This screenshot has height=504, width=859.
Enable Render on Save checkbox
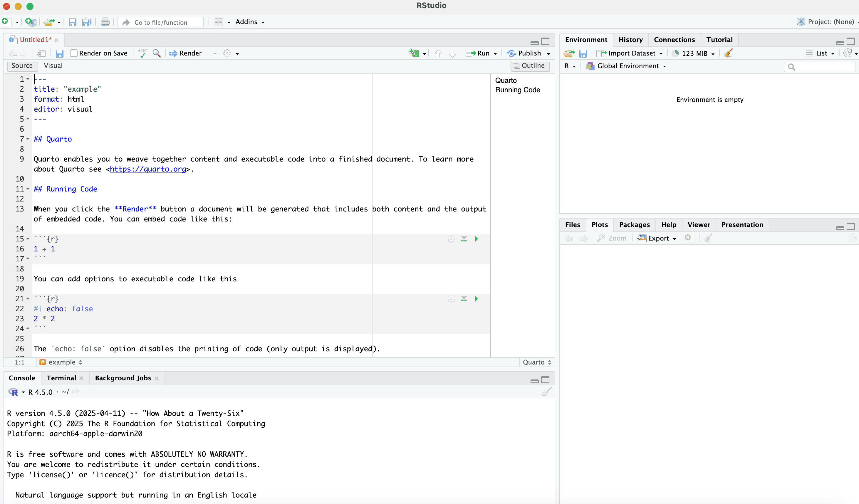[x=74, y=53]
